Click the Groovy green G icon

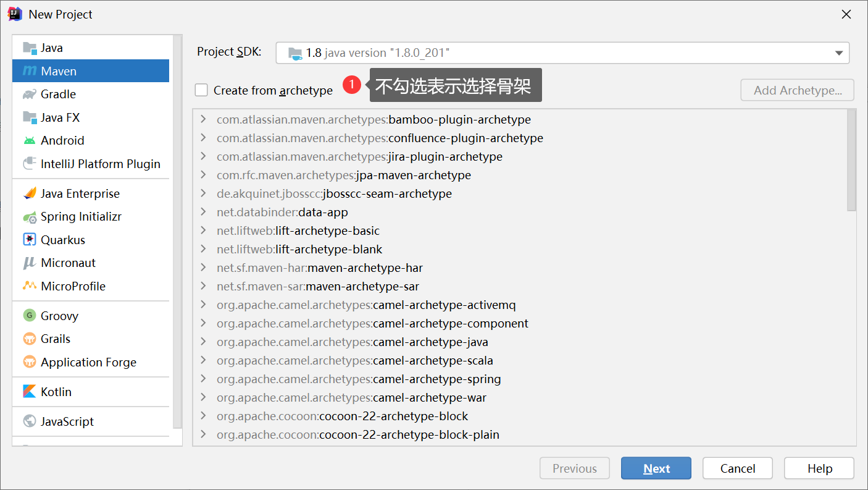click(30, 316)
